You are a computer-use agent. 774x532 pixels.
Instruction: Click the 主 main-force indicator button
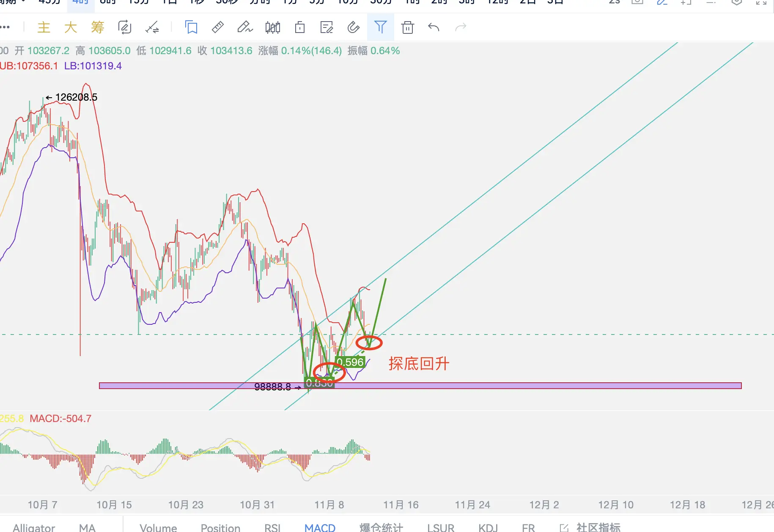coord(44,27)
